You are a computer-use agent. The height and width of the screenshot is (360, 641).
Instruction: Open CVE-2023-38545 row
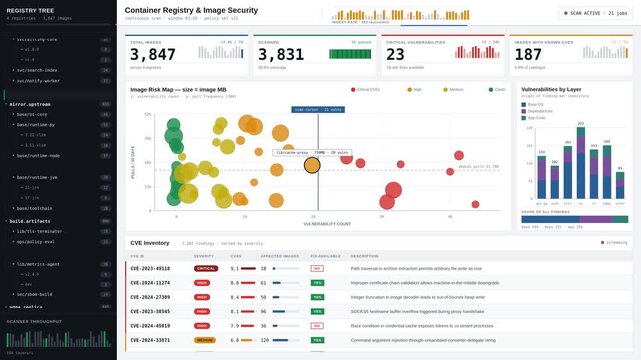click(379, 311)
